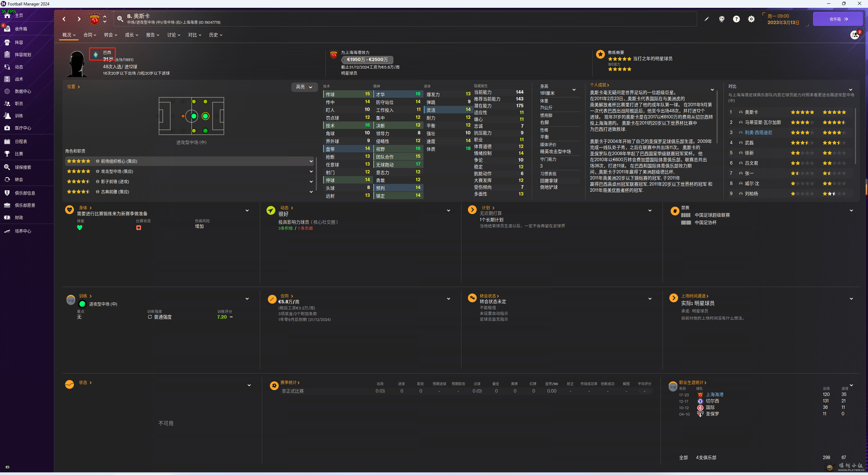Screen dimensions: 868x475
Task: Click the help question mark icon
Action: coord(736,19)
